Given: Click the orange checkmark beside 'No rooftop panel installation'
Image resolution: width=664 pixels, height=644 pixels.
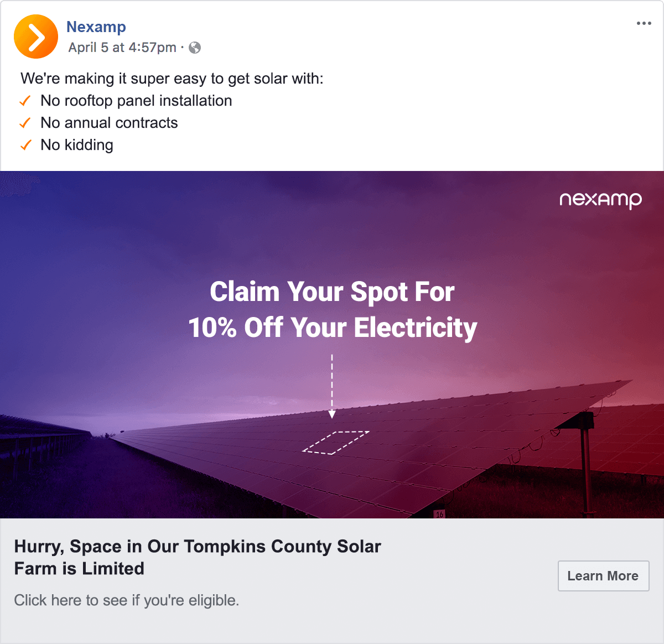Looking at the screenshot, I should pyautogui.click(x=25, y=101).
